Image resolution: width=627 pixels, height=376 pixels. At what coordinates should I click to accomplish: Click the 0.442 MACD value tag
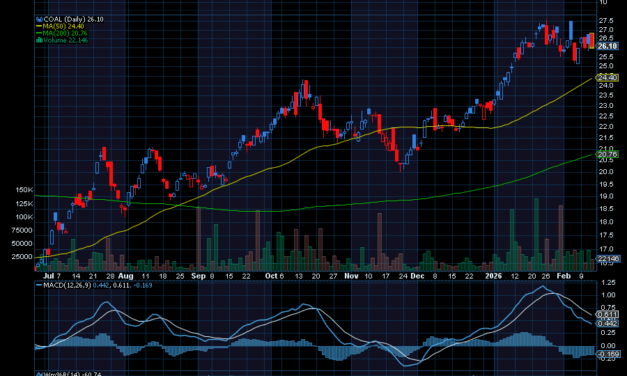point(607,323)
